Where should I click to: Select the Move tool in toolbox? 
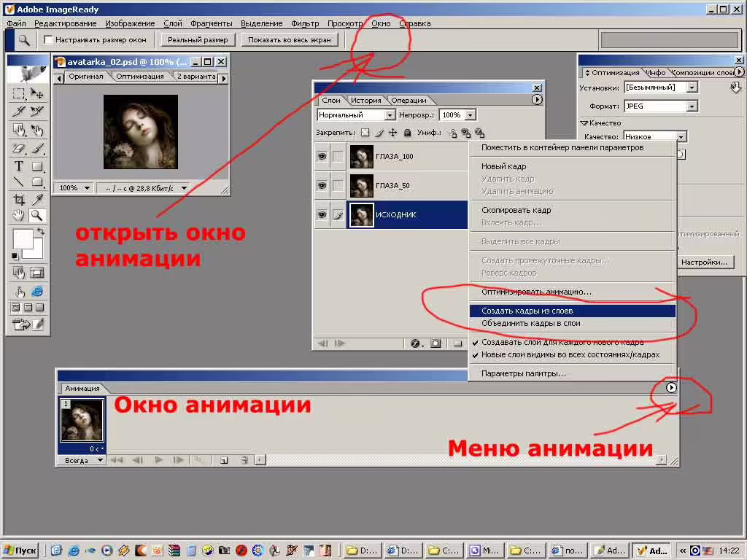tap(37, 93)
